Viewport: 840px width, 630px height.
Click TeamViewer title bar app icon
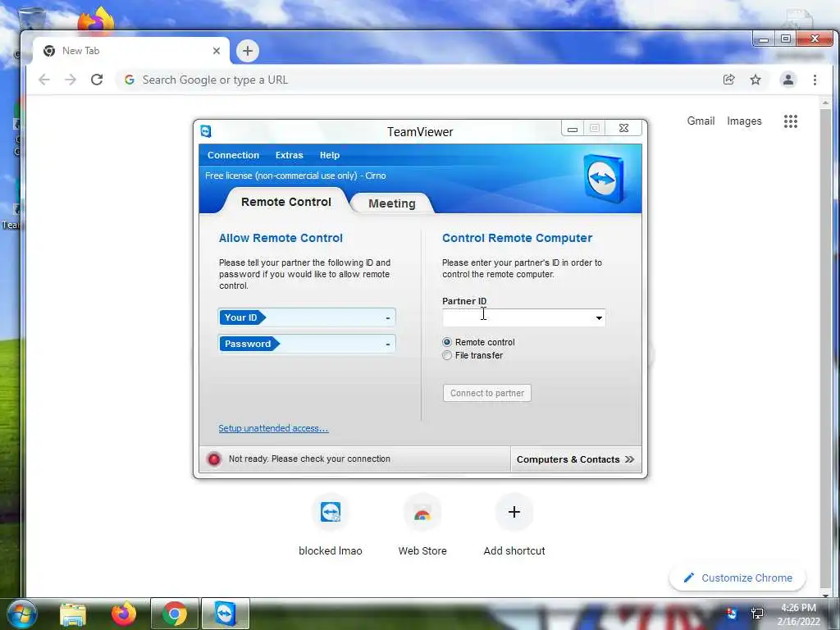[206, 131]
